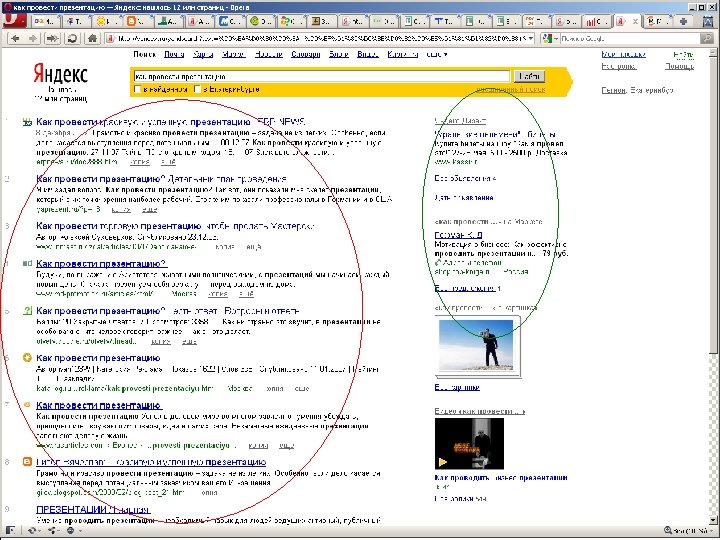The image size is (720, 540).
Task: Open advanced search link under Найти button
Action: [511, 89]
